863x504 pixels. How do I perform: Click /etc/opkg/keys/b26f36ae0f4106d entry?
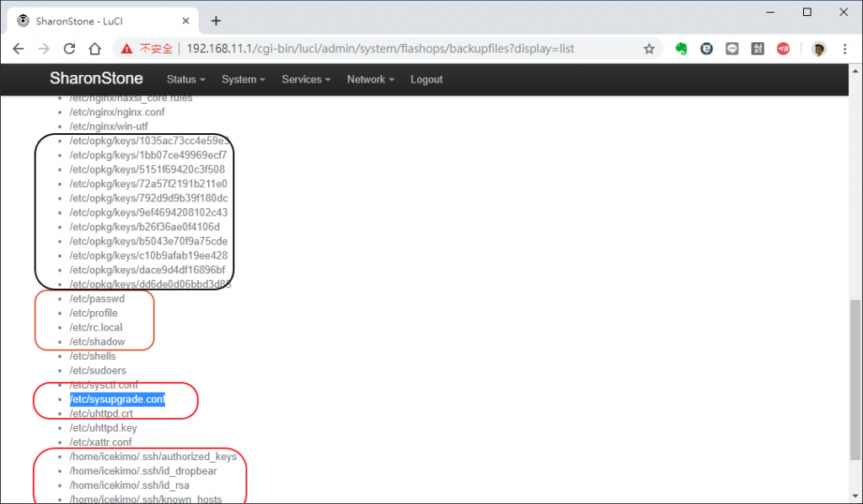145,227
